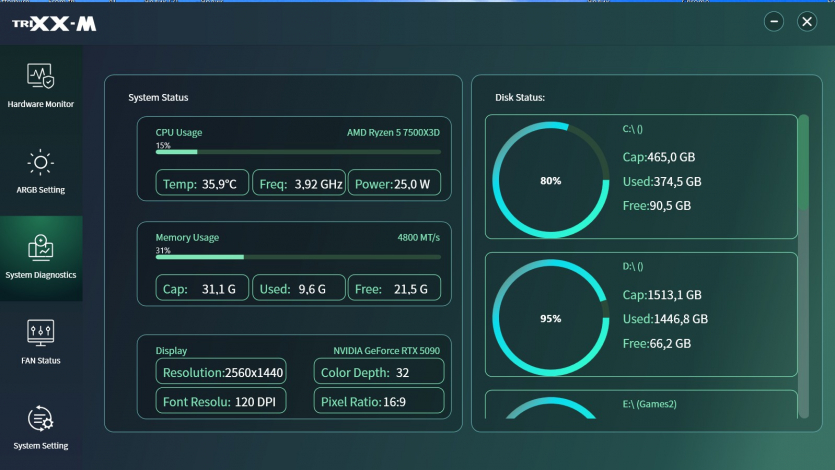Click the Memory Usage progress bar
The height and width of the screenshot is (470, 835).
pyautogui.click(x=297, y=257)
